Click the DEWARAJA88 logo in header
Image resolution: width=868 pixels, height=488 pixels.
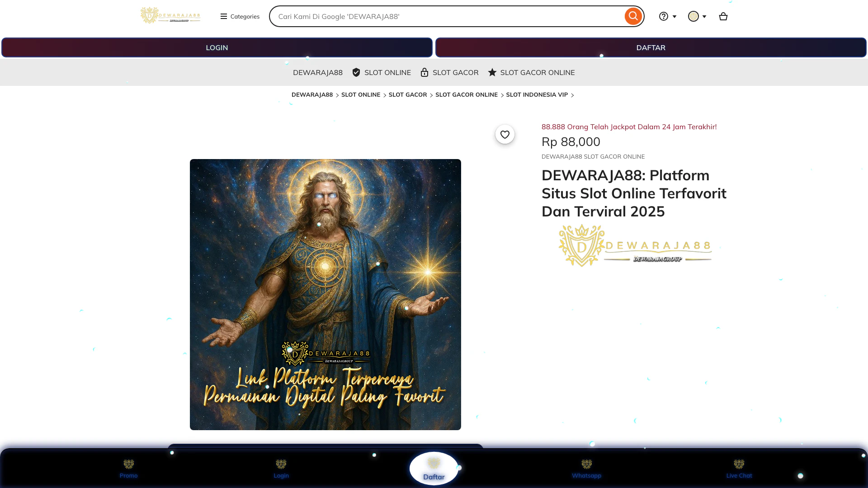(x=170, y=15)
